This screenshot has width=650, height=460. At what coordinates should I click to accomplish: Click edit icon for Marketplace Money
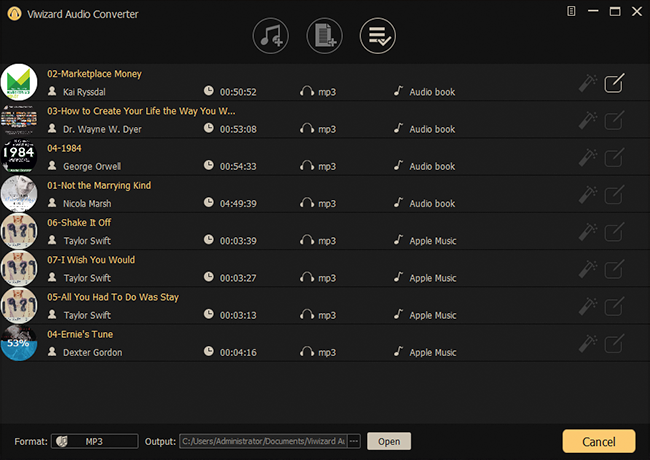(615, 83)
